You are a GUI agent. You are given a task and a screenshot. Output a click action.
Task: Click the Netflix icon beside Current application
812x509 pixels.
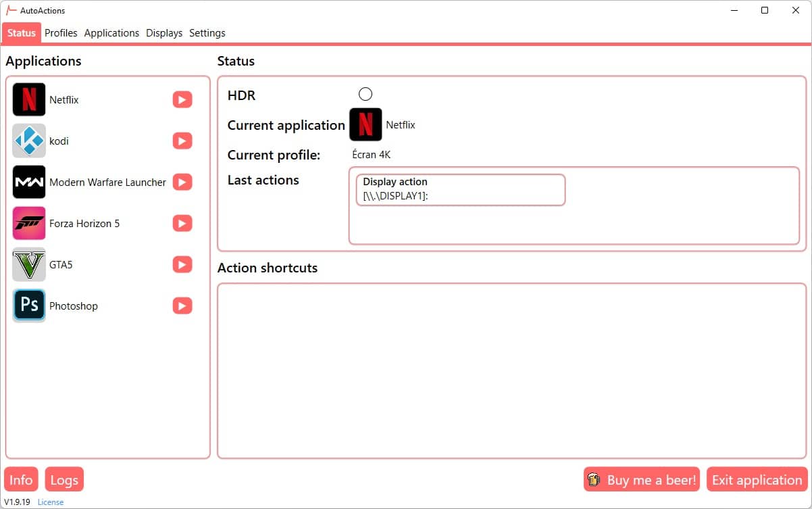(365, 124)
